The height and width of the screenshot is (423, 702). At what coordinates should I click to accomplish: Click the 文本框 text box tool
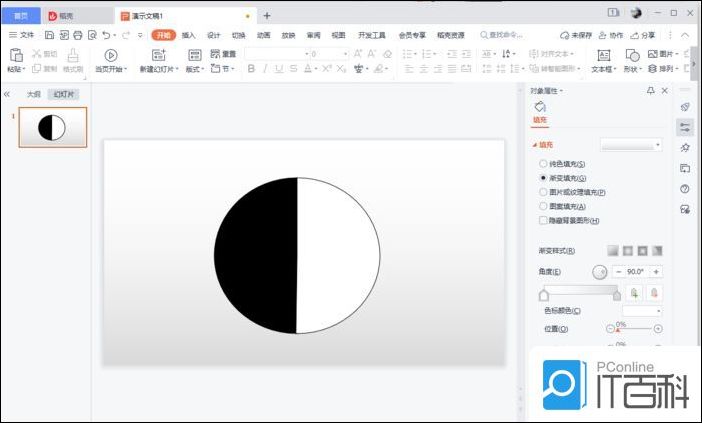(x=602, y=55)
